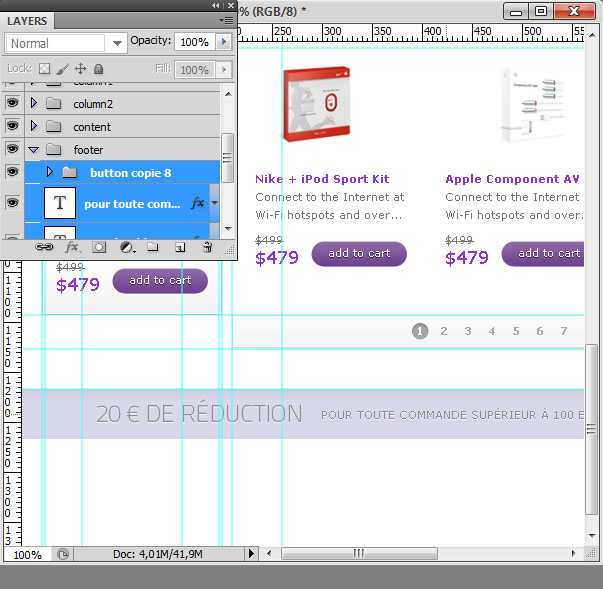Expand layer effects on text layer

point(215,203)
